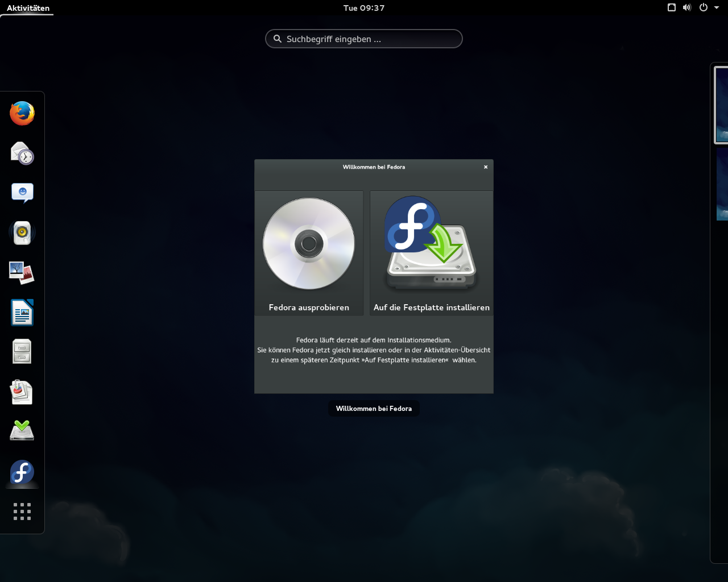728x582 pixels.
Task: Open the power menu icon in top bar
Action: pos(704,7)
